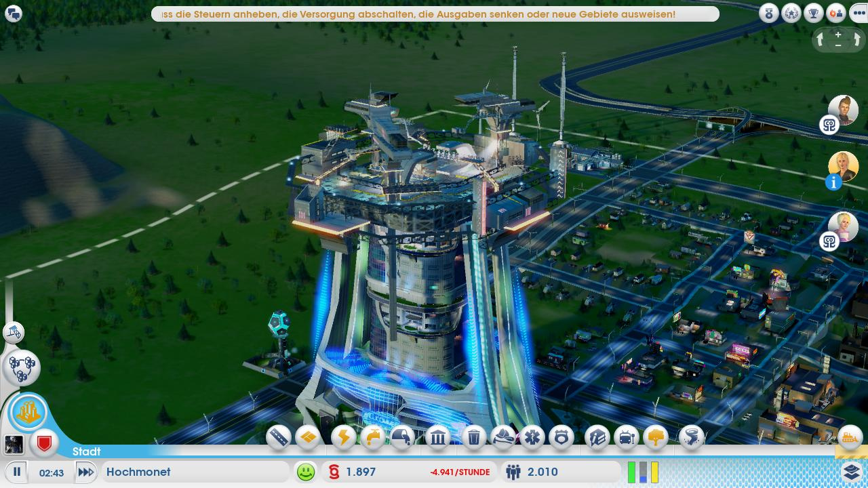Image resolution: width=868 pixels, height=488 pixels.
Task: Click the Stadt label tab
Action: [86, 451]
